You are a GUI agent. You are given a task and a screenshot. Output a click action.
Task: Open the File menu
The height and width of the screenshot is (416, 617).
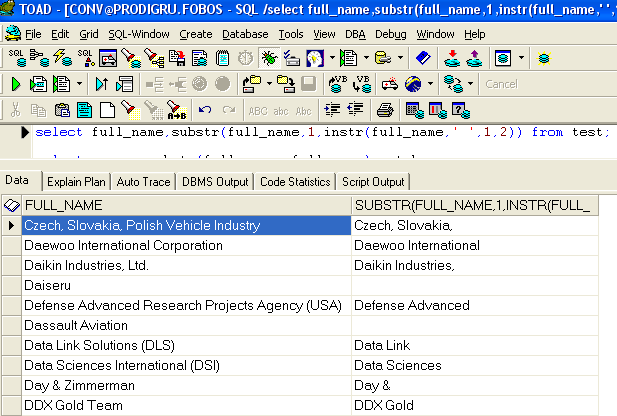click(33, 35)
